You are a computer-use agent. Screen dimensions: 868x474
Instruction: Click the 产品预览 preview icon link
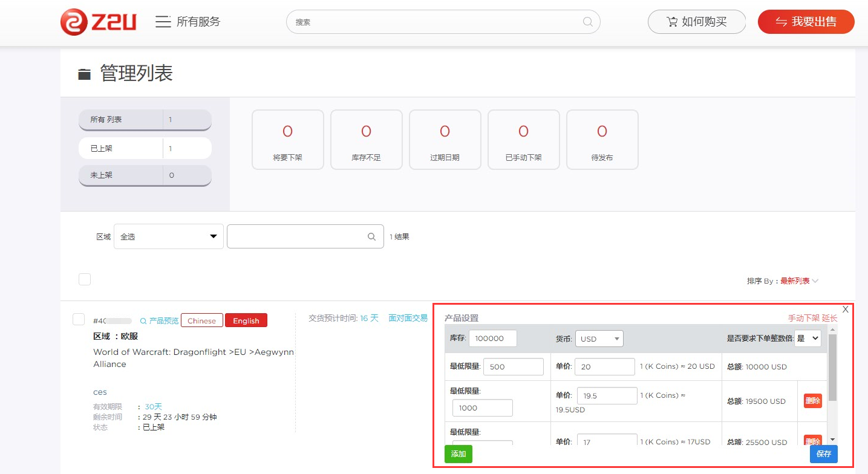159,320
